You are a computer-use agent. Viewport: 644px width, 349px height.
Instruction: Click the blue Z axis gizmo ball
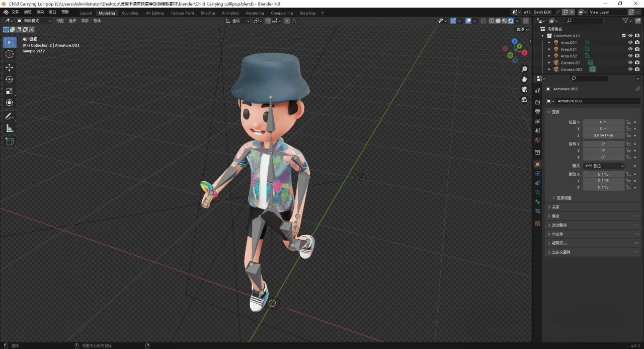pos(515,41)
